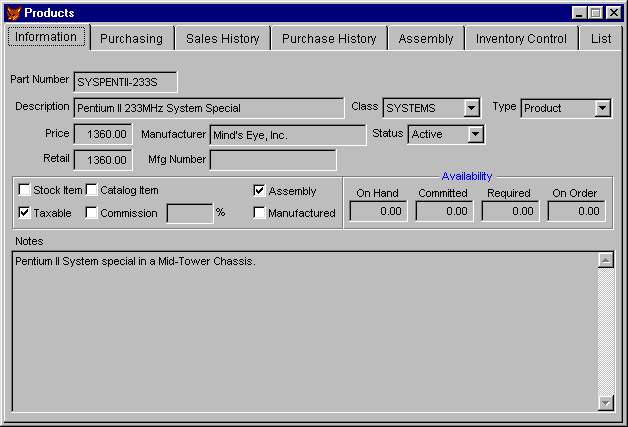628x427 pixels.
Task: Uncheck the Assembly checkbox
Action: click(260, 191)
